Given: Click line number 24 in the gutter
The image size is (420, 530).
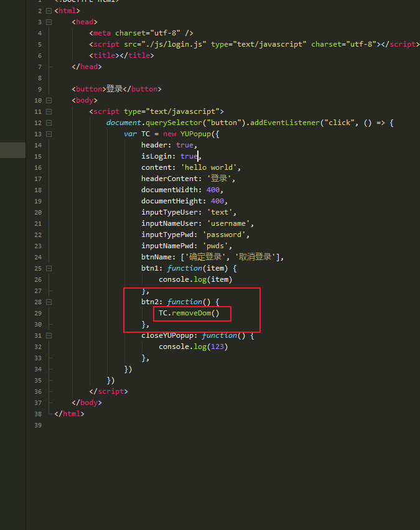Looking at the screenshot, I should coord(38,258).
